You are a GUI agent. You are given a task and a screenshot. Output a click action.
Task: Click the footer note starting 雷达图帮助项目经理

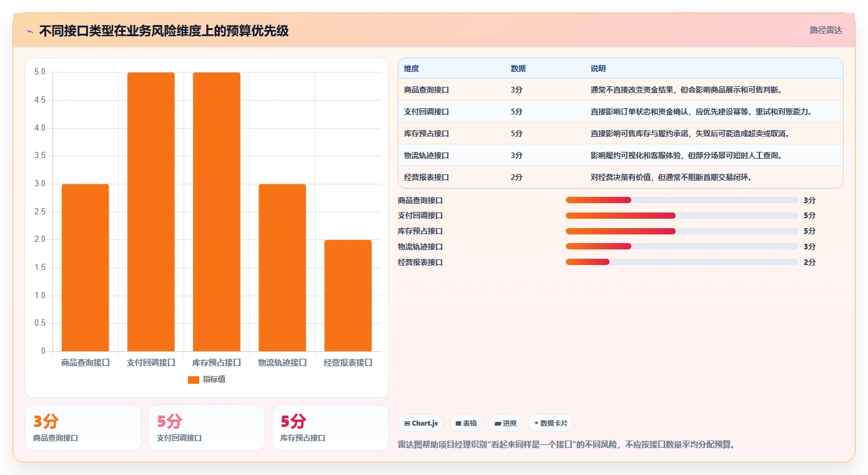pos(566,445)
